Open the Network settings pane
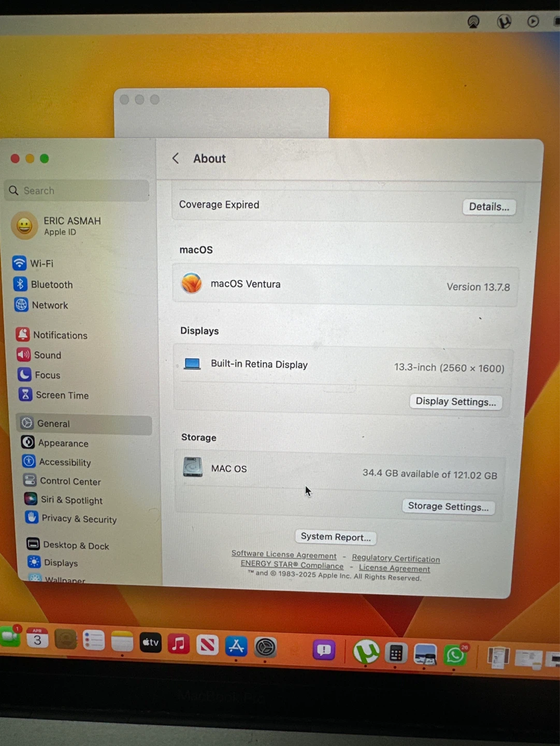Image resolution: width=560 pixels, height=746 pixels. [50, 306]
